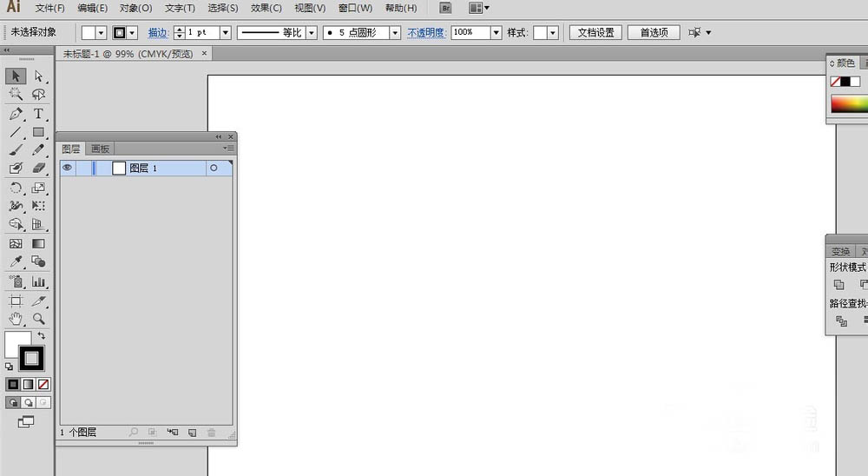Hide layer 图层 1 with eye icon
Viewport: 868px width, 476px height.
[x=67, y=168]
